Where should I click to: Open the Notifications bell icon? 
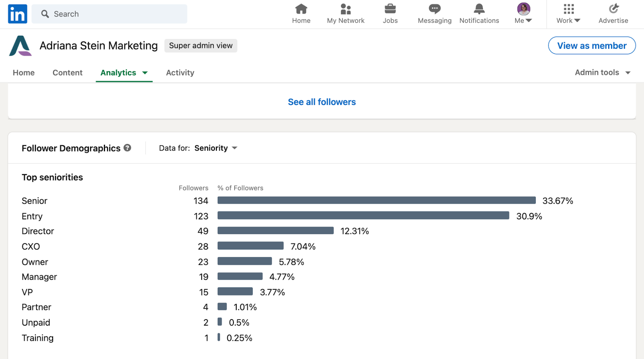(479, 9)
